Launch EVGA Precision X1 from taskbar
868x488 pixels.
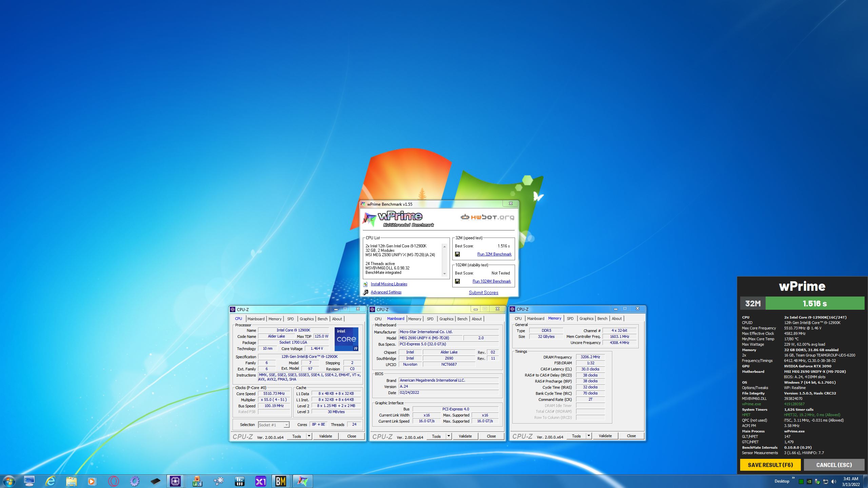260,481
